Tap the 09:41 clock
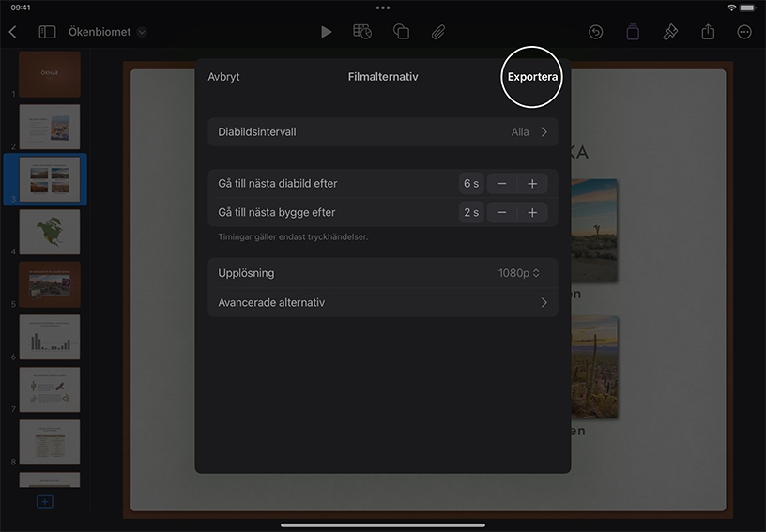 click(21, 8)
